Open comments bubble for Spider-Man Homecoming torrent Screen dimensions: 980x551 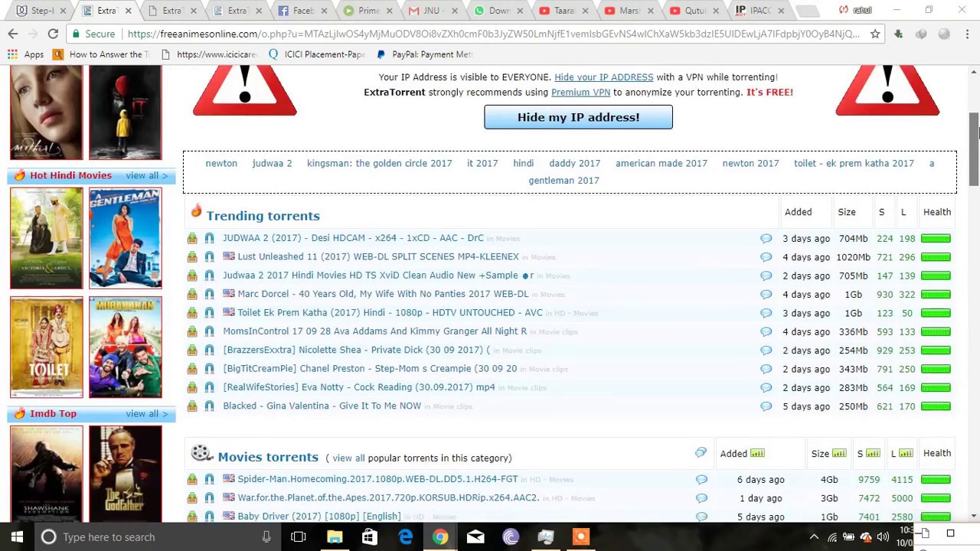pyautogui.click(x=701, y=480)
